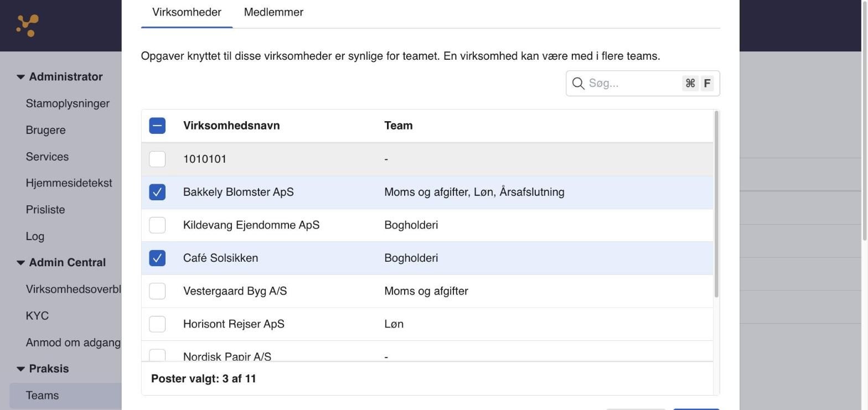Click Løn cell for Horisont Rejser
The image size is (868, 410).
coord(394,324)
